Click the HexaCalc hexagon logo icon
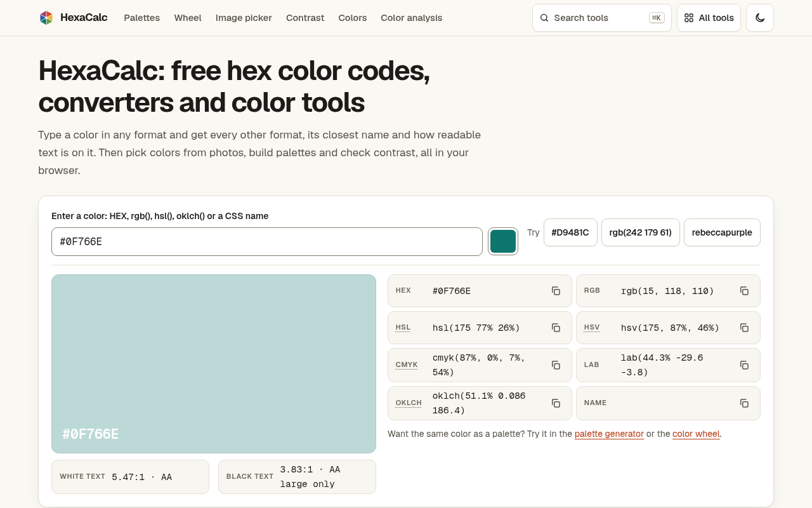812x508 pixels. [x=46, y=18]
